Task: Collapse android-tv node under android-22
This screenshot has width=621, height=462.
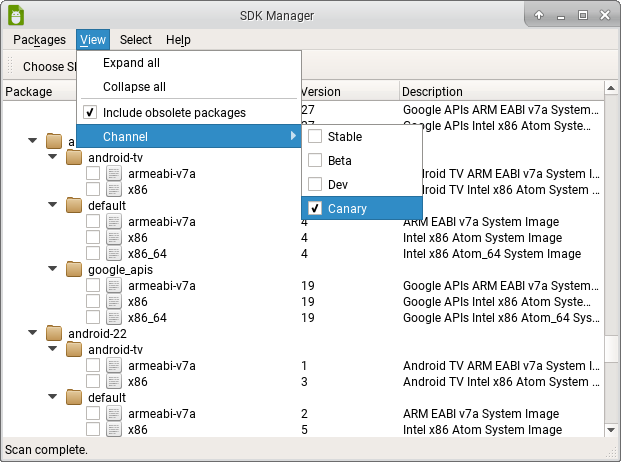Action: coord(52,349)
